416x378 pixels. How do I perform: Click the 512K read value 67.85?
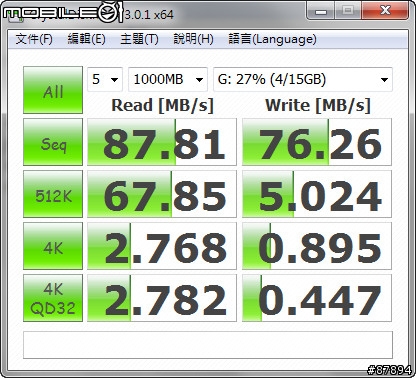tap(162, 194)
